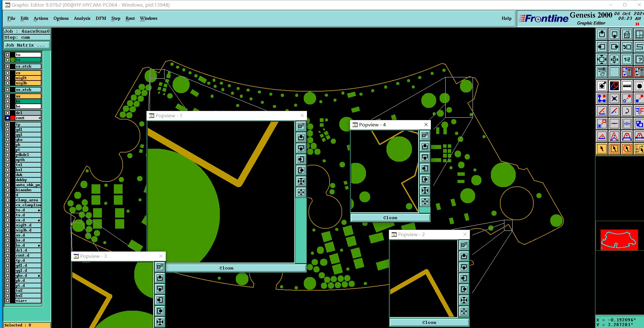Image resolution: width=644 pixels, height=328 pixels.
Task: Click the previous view icon with curved arrow
Action: [x=627, y=47]
